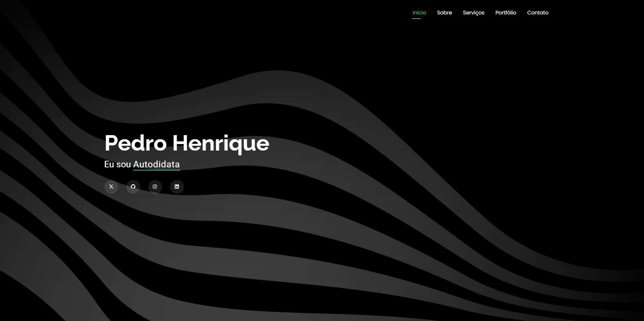Visit the LinkedIn profile icon
644x321 pixels.
coord(177,187)
